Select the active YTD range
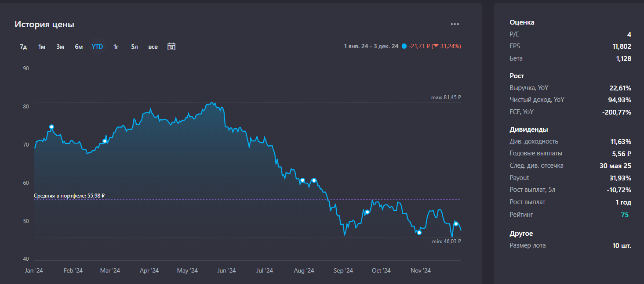The image size is (644, 284). coord(97,47)
